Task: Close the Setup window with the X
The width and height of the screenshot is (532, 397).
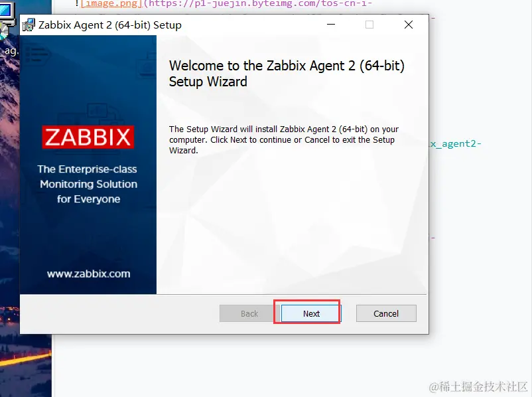Action: 409,25
